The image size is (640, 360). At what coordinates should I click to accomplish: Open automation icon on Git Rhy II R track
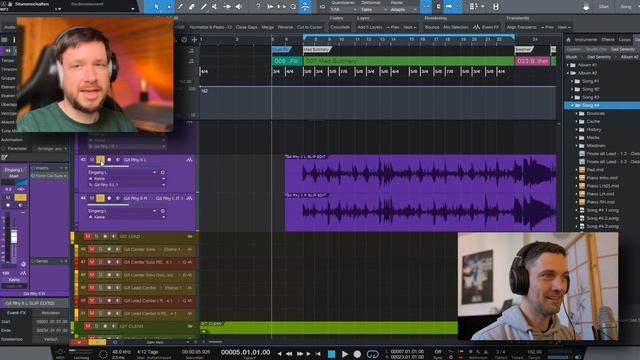pyautogui.click(x=189, y=198)
